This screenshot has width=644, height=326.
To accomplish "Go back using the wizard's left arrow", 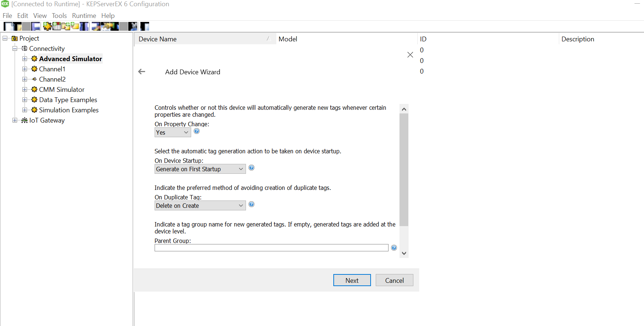I will coord(142,72).
